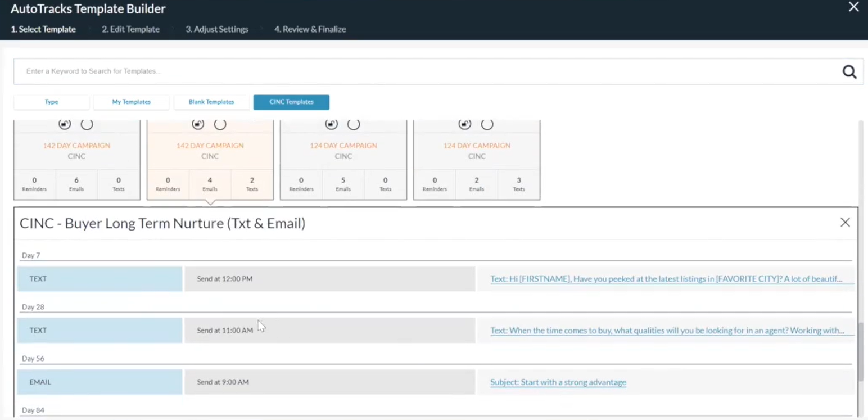Go to step 2. Edit Template
This screenshot has height=420, width=868.
[x=130, y=29]
